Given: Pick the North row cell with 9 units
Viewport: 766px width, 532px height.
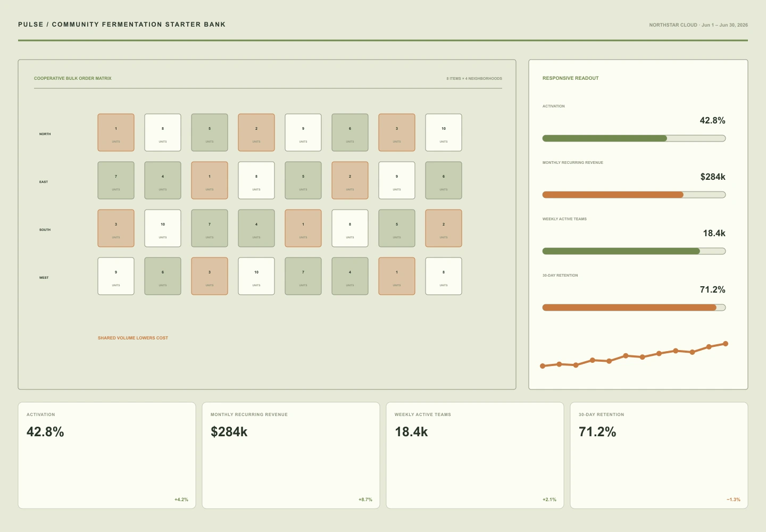Looking at the screenshot, I should [x=303, y=132].
